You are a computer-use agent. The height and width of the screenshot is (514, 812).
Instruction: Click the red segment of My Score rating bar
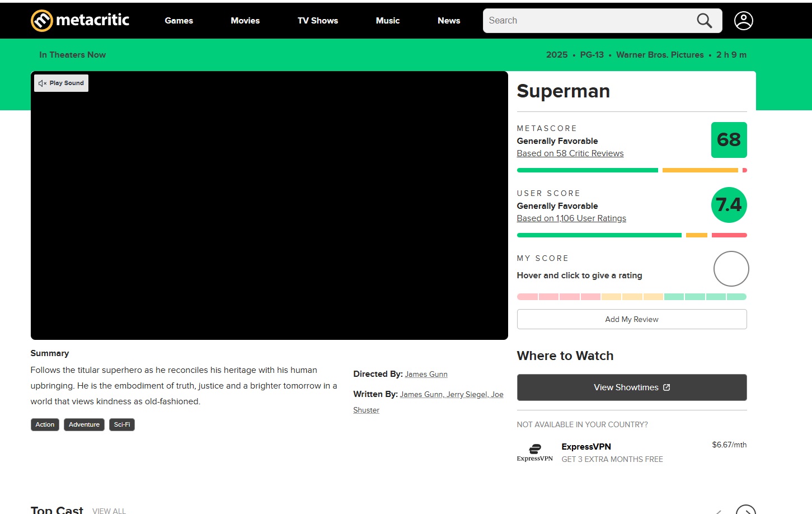tap(558, 297)
